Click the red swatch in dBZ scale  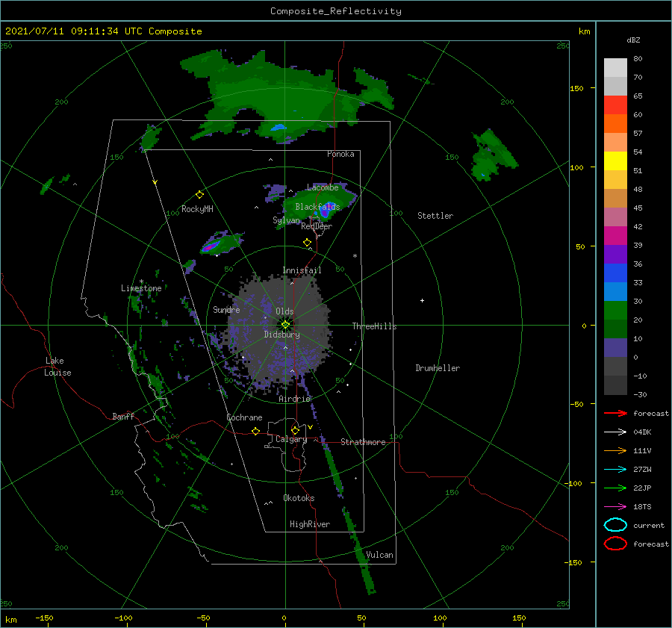coord(615,105)
